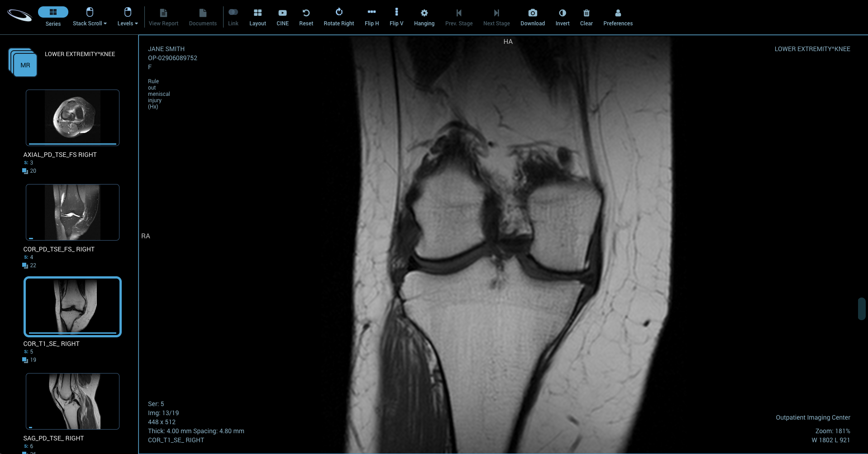Click the MR study stack icon

(24, 63)
